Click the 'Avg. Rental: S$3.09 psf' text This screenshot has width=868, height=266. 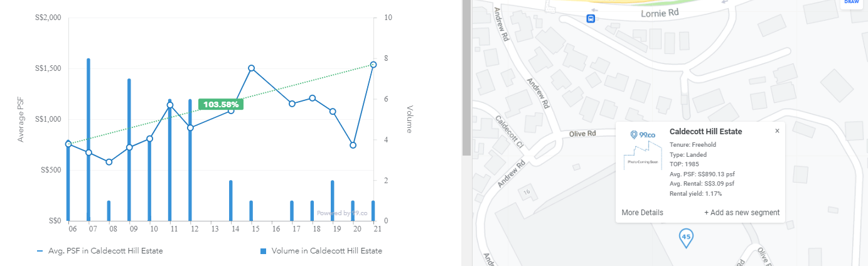(x=702, y=184)
